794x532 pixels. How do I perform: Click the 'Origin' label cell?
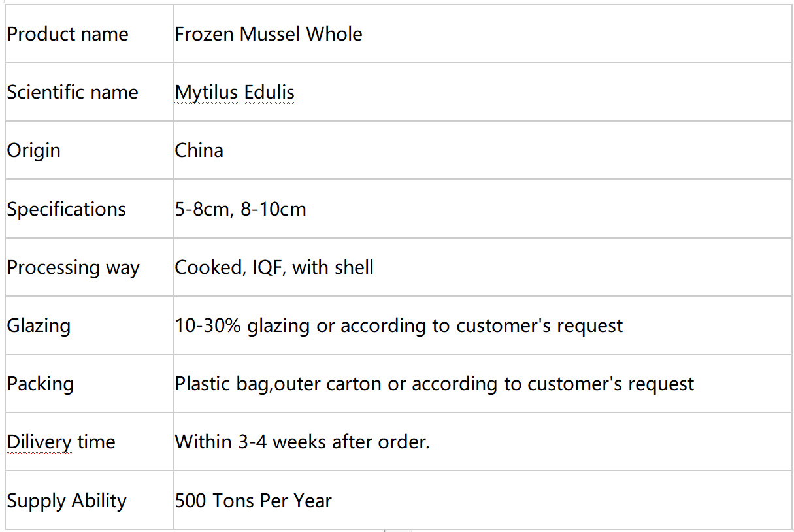pos(90,150)
